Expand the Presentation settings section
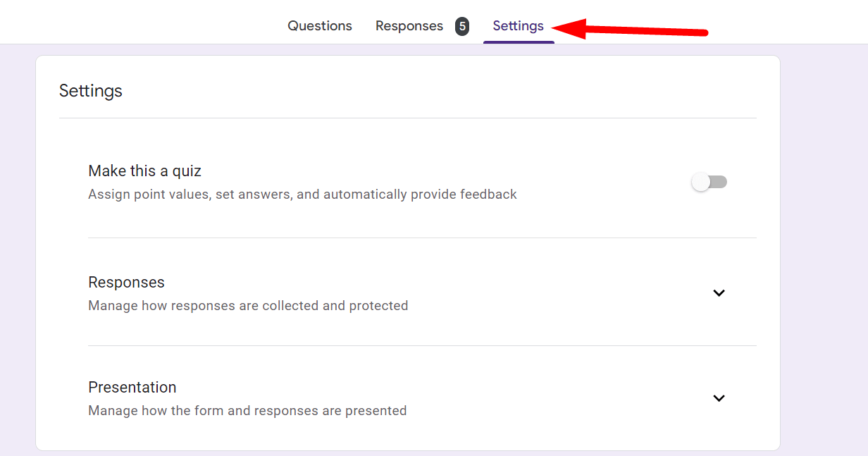The image size is (868, 456). pos(719,398)
